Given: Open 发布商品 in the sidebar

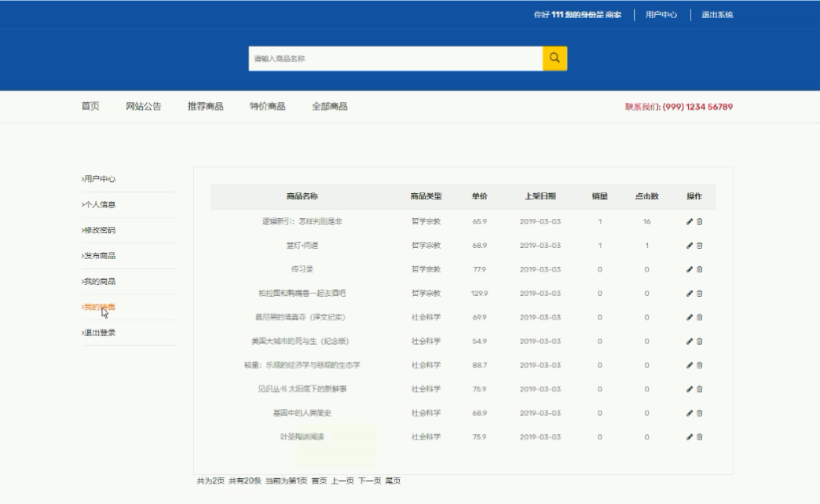Looking at the screenshot, I should pos(98,256).
